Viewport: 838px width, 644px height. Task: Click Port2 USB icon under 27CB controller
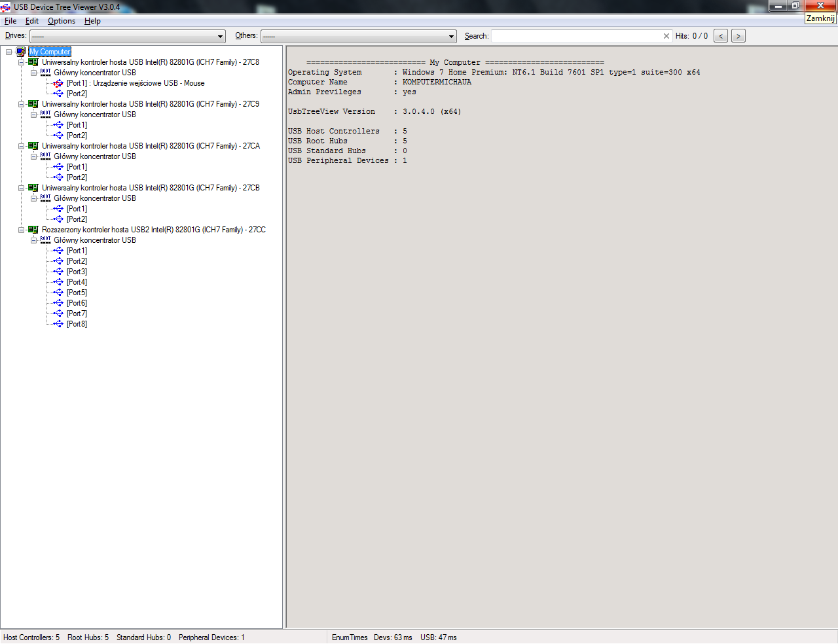tap(58, 219)
